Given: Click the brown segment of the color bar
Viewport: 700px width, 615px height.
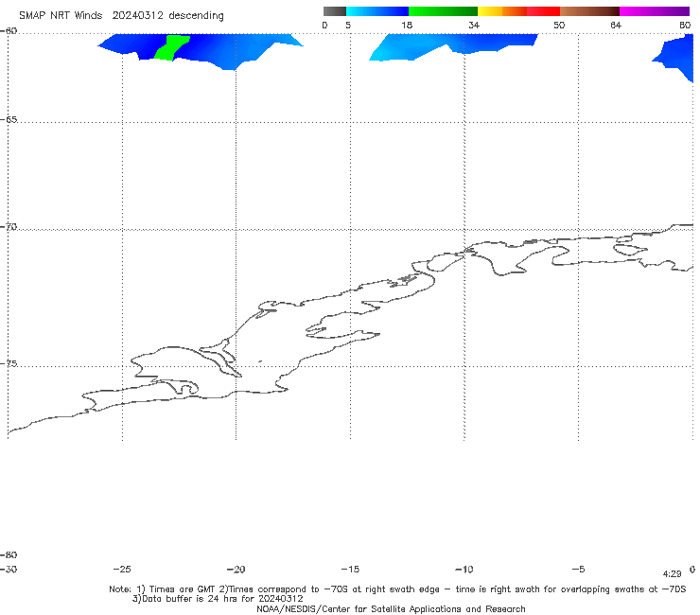Looking at the screenshot, I should pos(589,11).
